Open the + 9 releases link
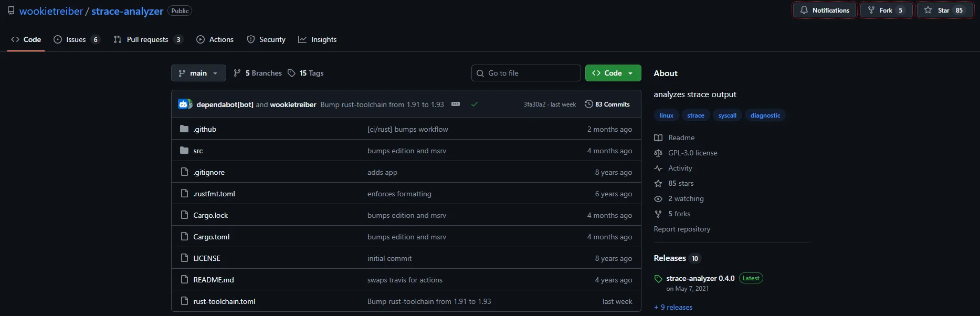The image size is (980, 316). click(x=673, y=307)
